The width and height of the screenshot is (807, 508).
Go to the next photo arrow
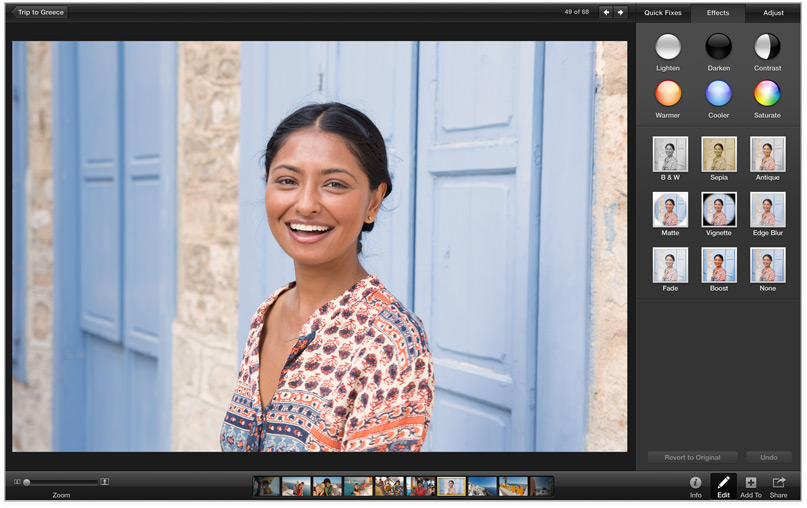(621, 12)
